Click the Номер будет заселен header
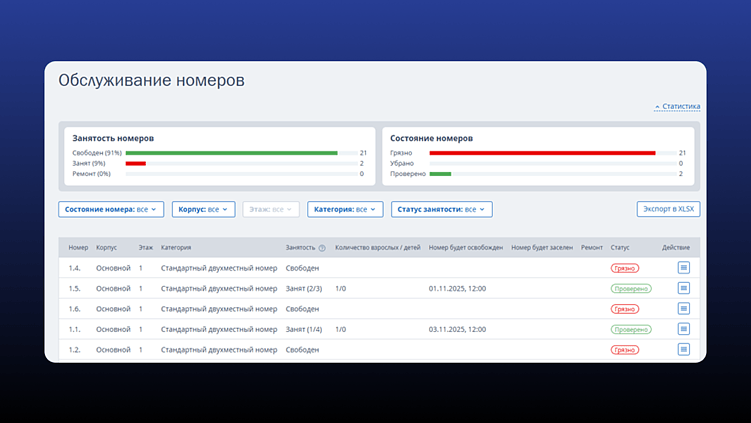Viewport: 751px width, 423px height. coord(542,248)
